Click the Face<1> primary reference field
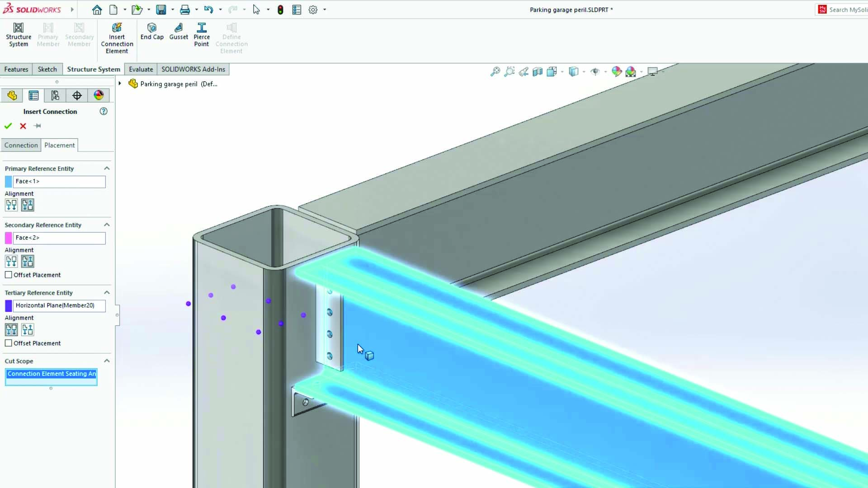This screenshot has width=868, height=488. tap(59, 181)
